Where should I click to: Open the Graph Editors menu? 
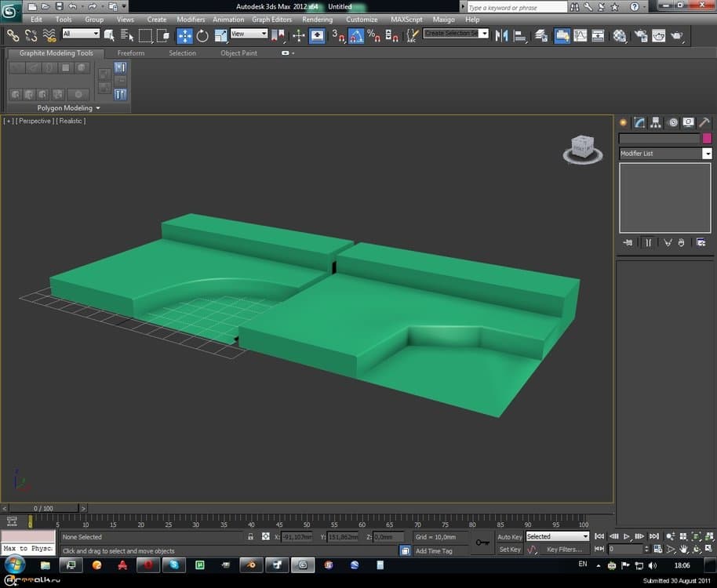point(271,20)
